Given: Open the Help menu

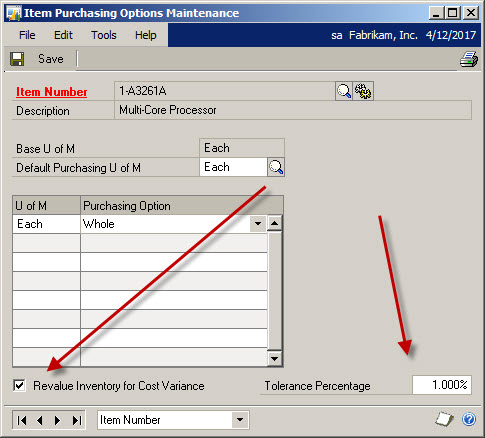Looking at the screenshot, I should (146, 35).
